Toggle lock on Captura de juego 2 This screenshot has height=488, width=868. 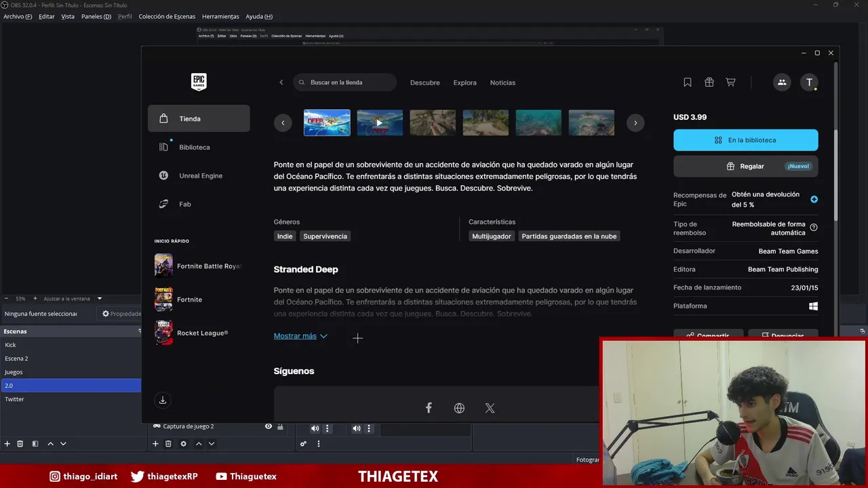click(x=280, y=426)
